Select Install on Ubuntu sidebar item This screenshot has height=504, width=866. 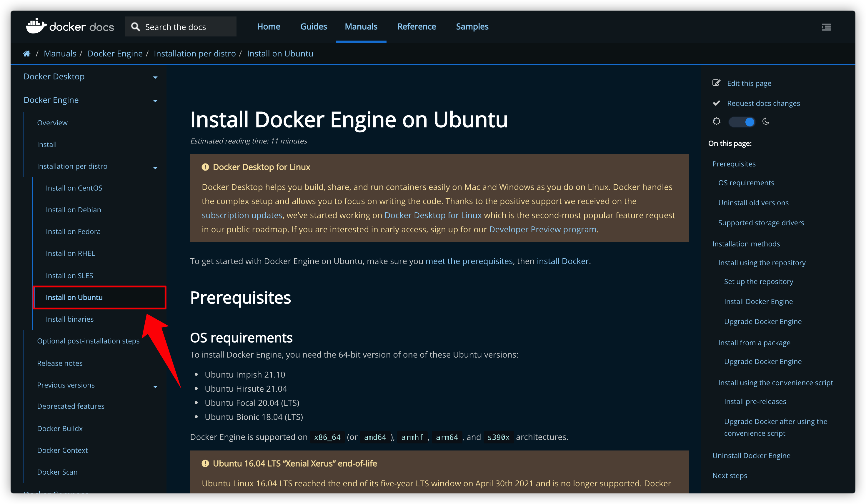point(100,298)
